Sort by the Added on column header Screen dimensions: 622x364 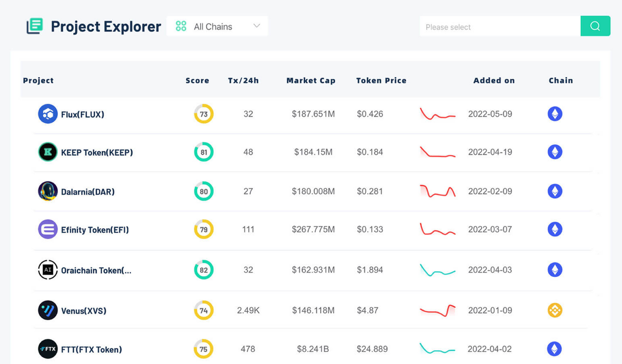[x=494, y=81]
